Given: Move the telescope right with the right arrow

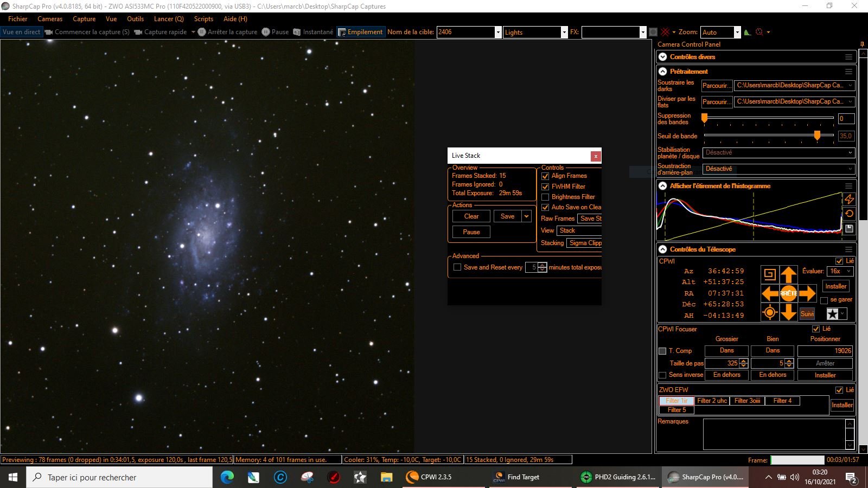Looking at the screenshot, I should pyautogui.click(x=807, y=293).
